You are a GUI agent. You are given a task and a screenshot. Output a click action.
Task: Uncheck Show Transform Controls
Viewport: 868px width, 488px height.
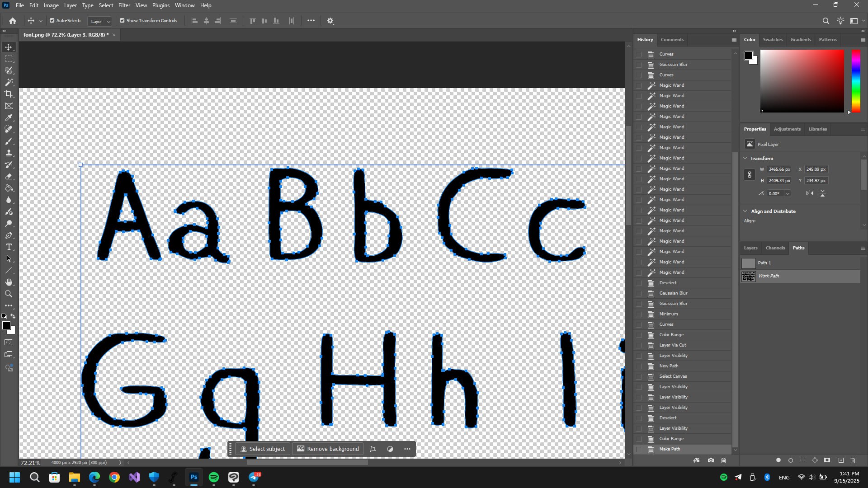[122, 21]
